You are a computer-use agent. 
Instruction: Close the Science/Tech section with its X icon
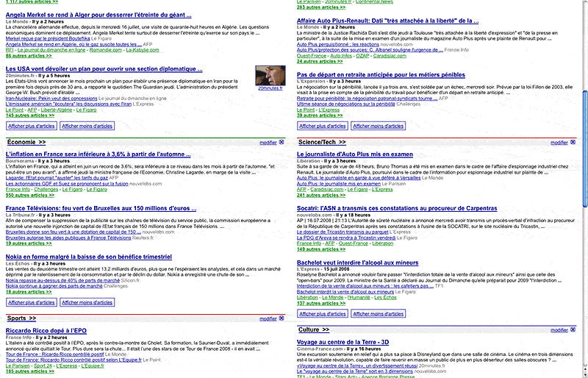tap(575, 142)
